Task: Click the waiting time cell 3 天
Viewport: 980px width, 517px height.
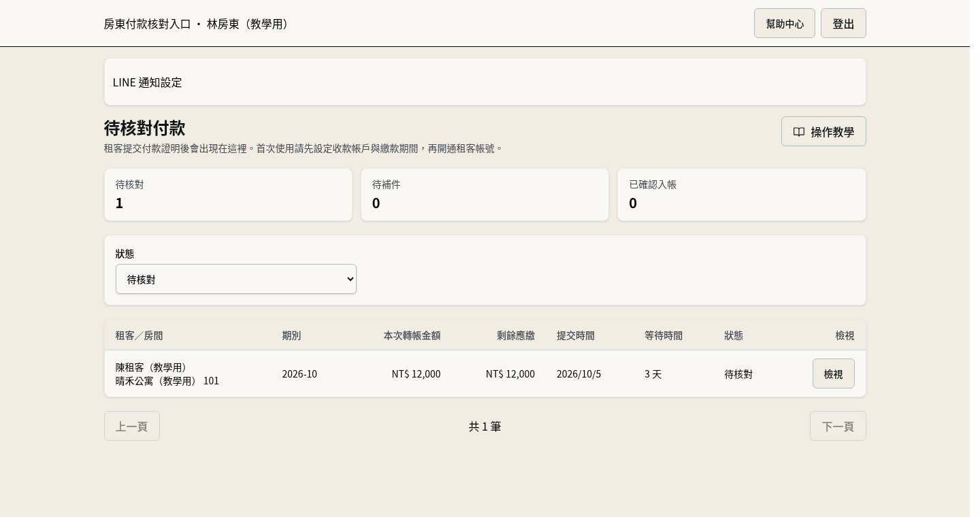Action: (x=653, y=374)
